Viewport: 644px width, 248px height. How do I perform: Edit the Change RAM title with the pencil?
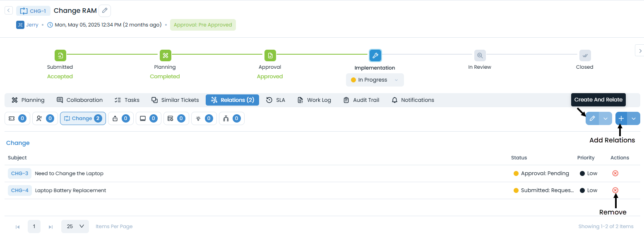click(x=104, y=10)
